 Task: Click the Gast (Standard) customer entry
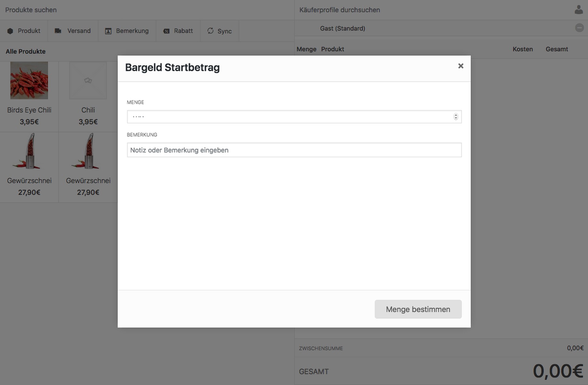click(342, 28)
